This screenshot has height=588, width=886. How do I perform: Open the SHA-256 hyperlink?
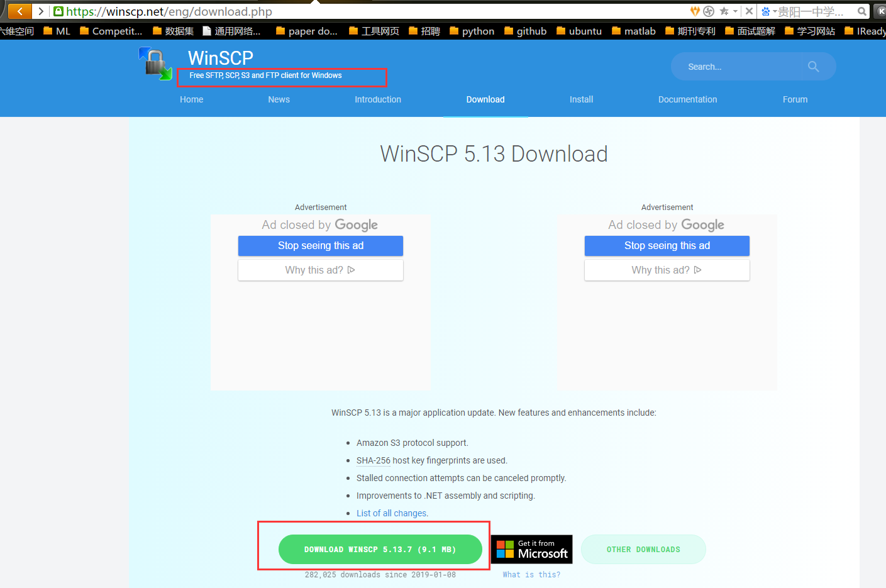click(374, 460)
